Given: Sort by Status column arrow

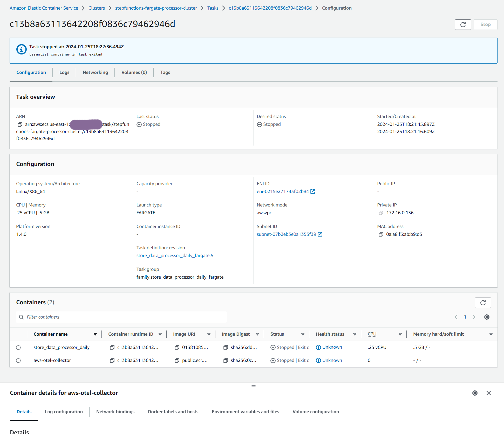Looking at the screenshot, I should [303, 334].
